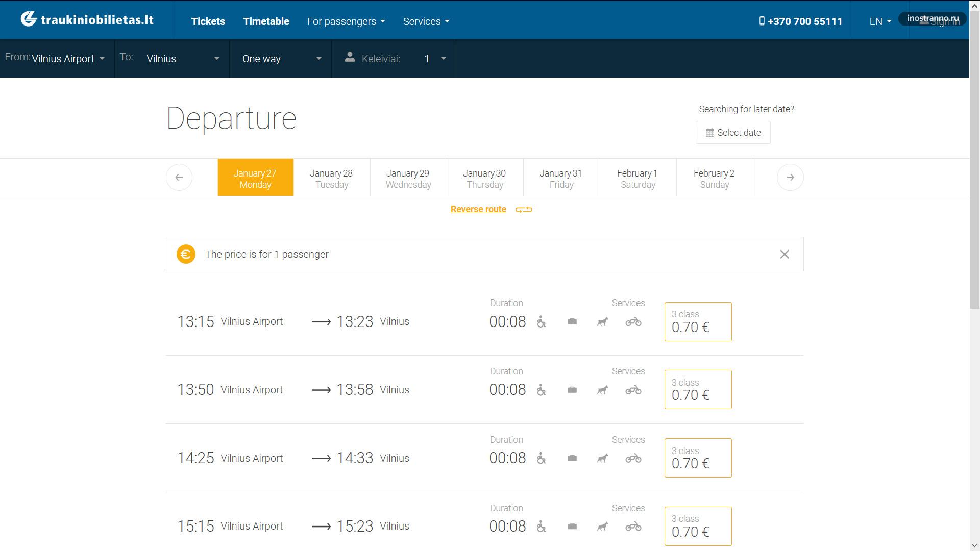Open the EN language selector

tap(880, 21)
